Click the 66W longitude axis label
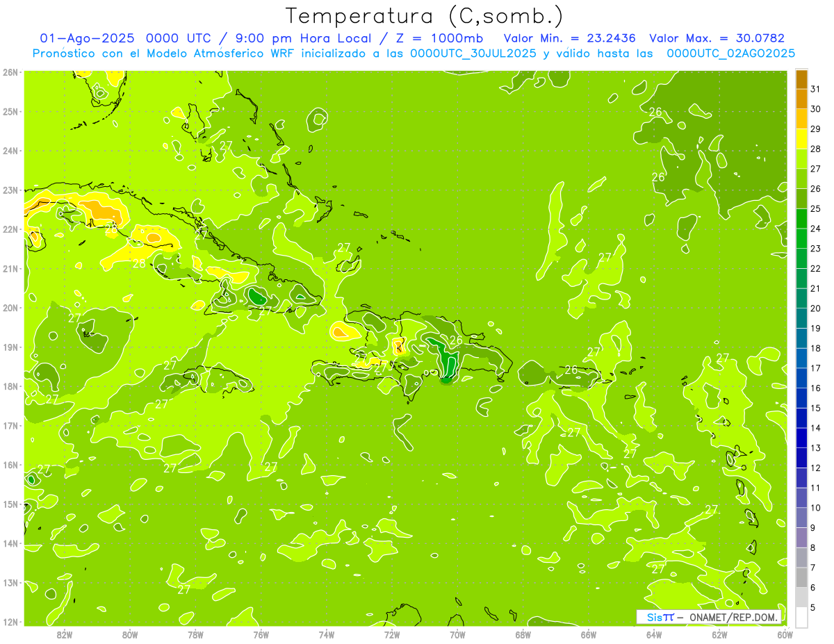This screenshot has height=644, width=834. tap(589, 634)
